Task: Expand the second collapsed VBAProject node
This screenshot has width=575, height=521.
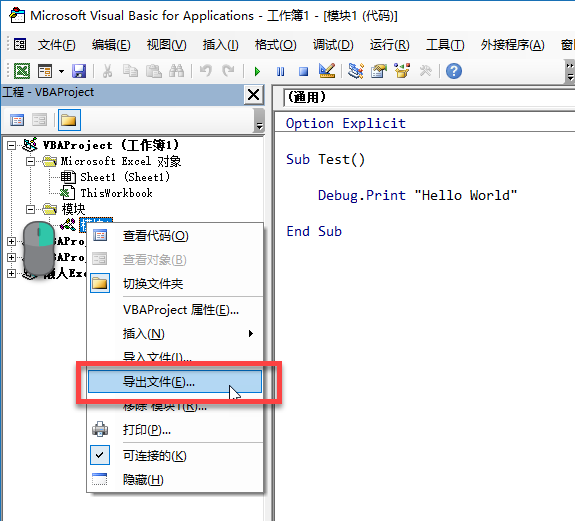Action: point(11,257)
